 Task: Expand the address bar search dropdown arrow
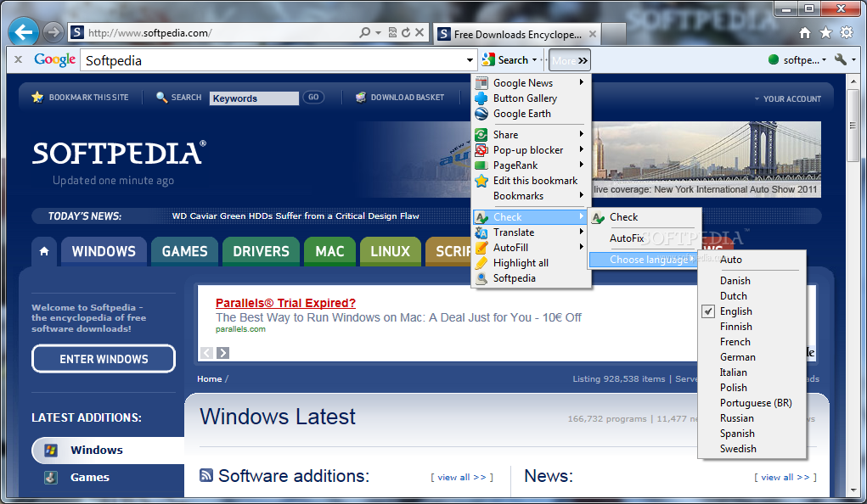pyautogui.click(x=378, y=32)
